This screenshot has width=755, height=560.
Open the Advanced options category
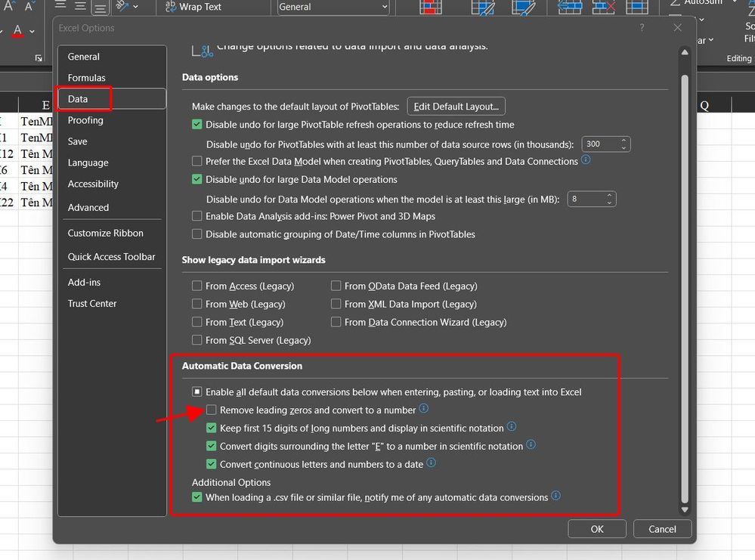(112, 208)
